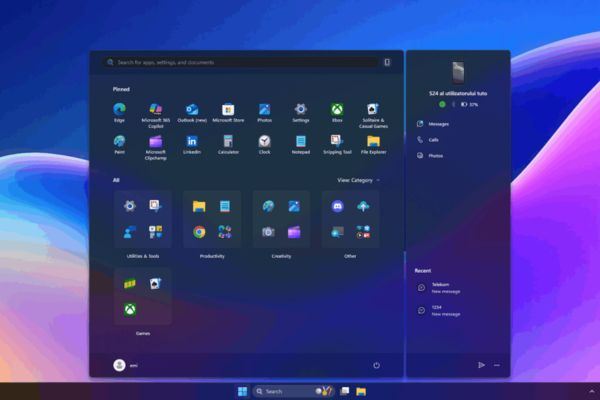Open File Explorer from the taskbar
Viewport: 600px width, 400px height.
point(361,391)
